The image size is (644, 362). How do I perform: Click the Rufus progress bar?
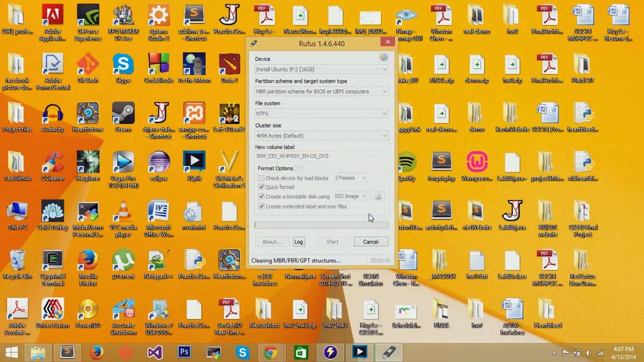coord(321,225)
